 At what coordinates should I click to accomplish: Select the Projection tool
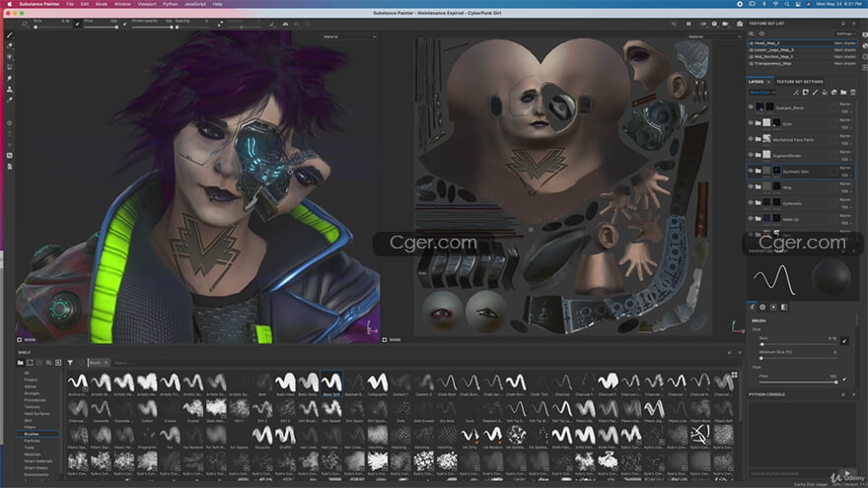point(10,56)
